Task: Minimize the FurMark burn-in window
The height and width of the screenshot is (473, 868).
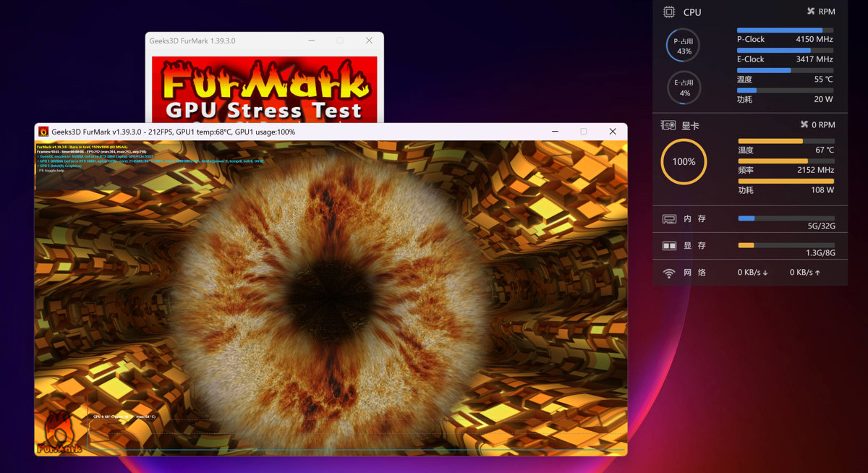Action: pos(555,132)
